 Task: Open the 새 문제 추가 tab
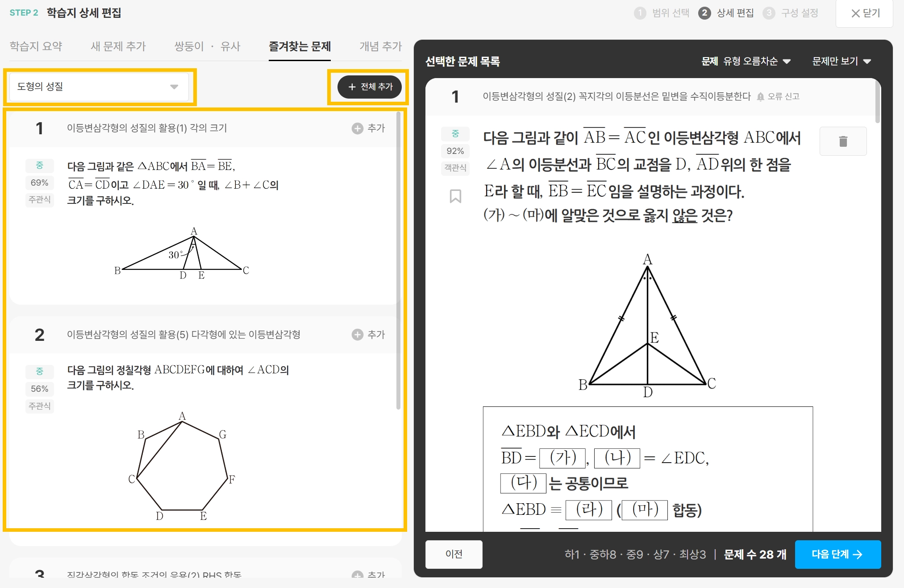point(118,46)
